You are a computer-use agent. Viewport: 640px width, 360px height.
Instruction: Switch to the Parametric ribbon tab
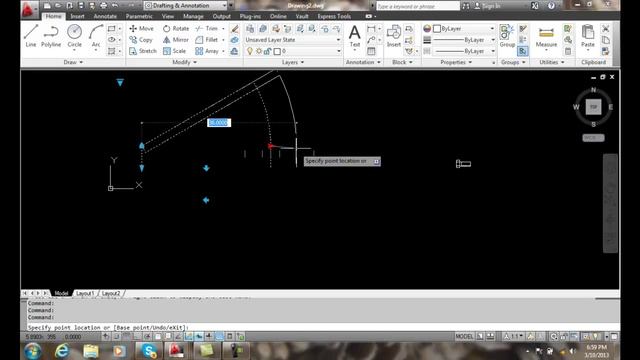point(139,16)
